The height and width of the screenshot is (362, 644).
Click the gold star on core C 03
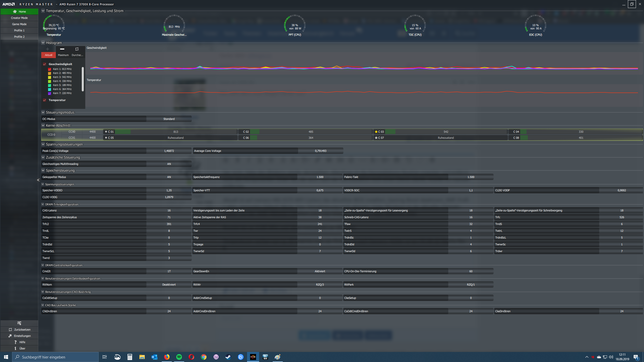376,132
